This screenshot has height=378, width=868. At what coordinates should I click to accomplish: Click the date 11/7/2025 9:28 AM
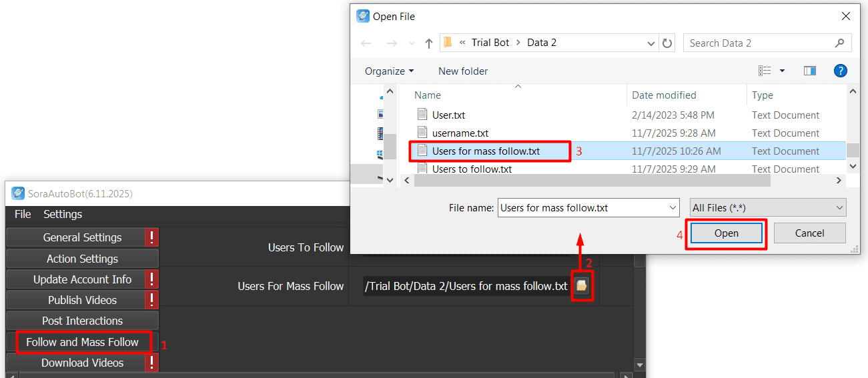[674, 133]
